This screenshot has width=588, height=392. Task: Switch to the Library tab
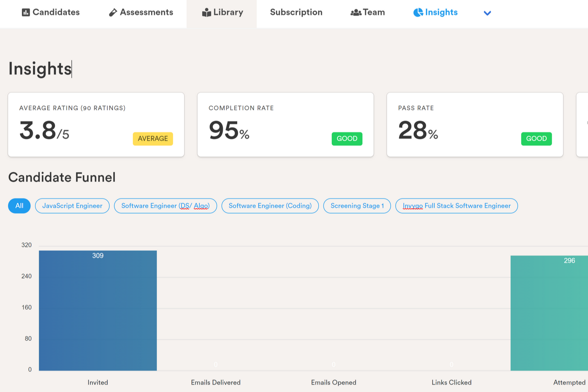click(x=227, y=12)
